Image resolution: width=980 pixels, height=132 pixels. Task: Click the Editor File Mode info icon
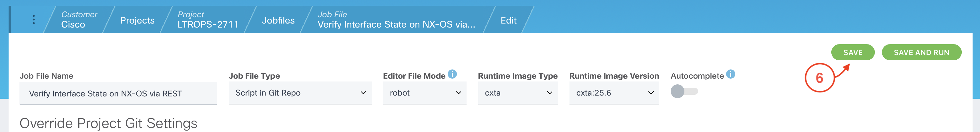[452, 74]
